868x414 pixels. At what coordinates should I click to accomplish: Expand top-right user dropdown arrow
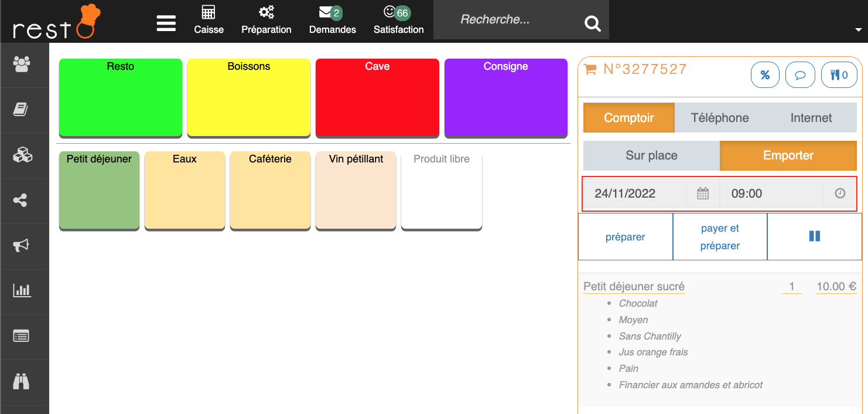[x=858, y=30]
